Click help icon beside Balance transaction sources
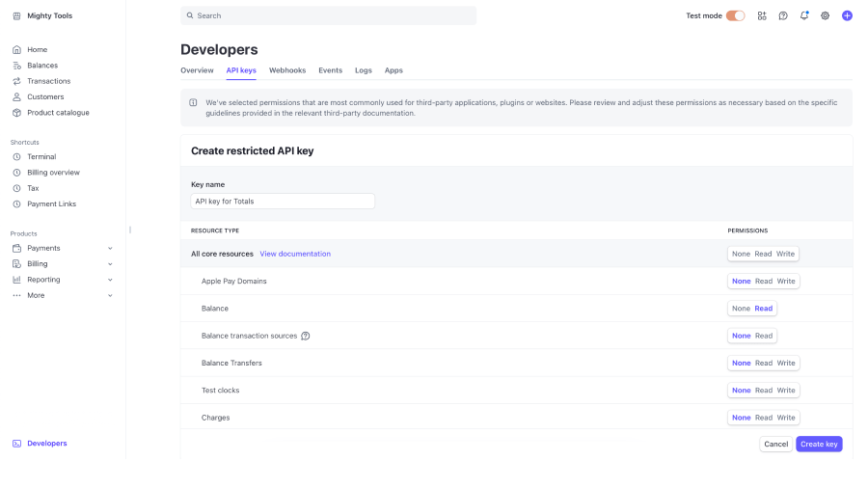The height and width of the screenshot is (488, 868). point(306,336)
